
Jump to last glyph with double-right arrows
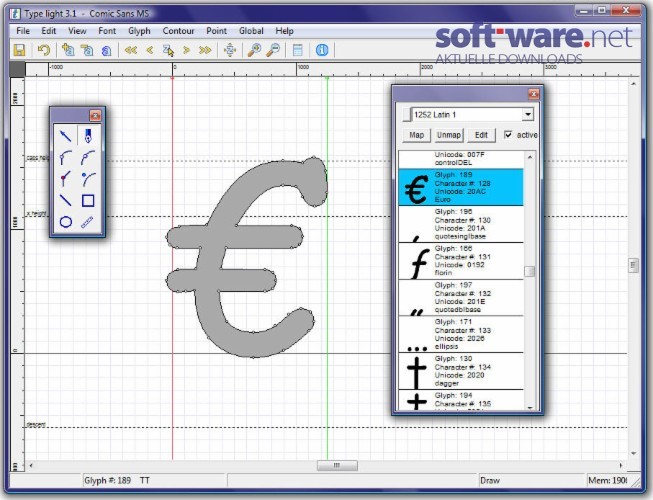(205, 50)
